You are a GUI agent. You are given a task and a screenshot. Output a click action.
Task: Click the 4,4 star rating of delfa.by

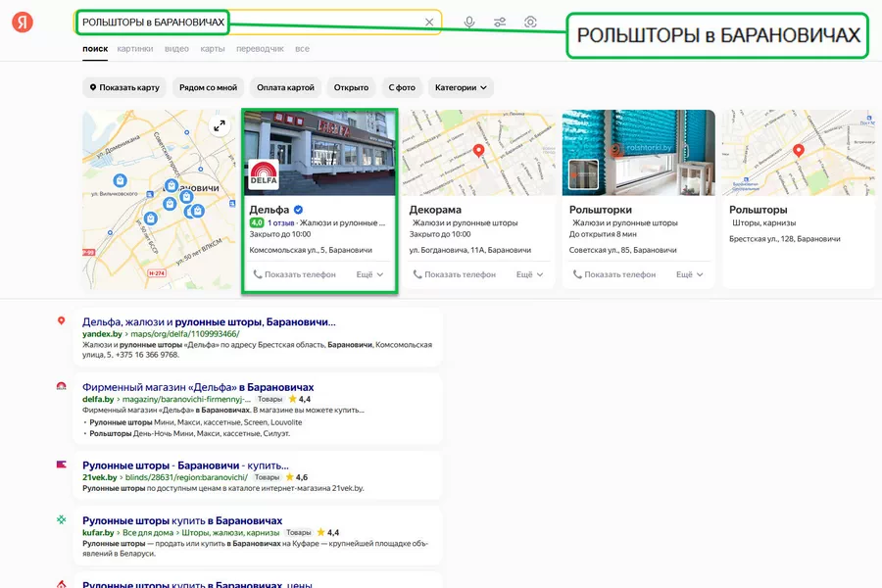tap(299, 399)
